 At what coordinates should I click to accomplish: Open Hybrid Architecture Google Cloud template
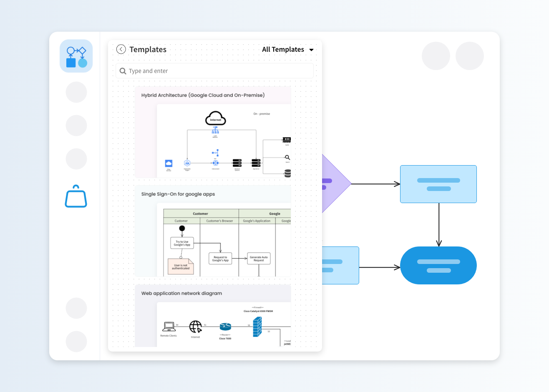coord(213,132)
